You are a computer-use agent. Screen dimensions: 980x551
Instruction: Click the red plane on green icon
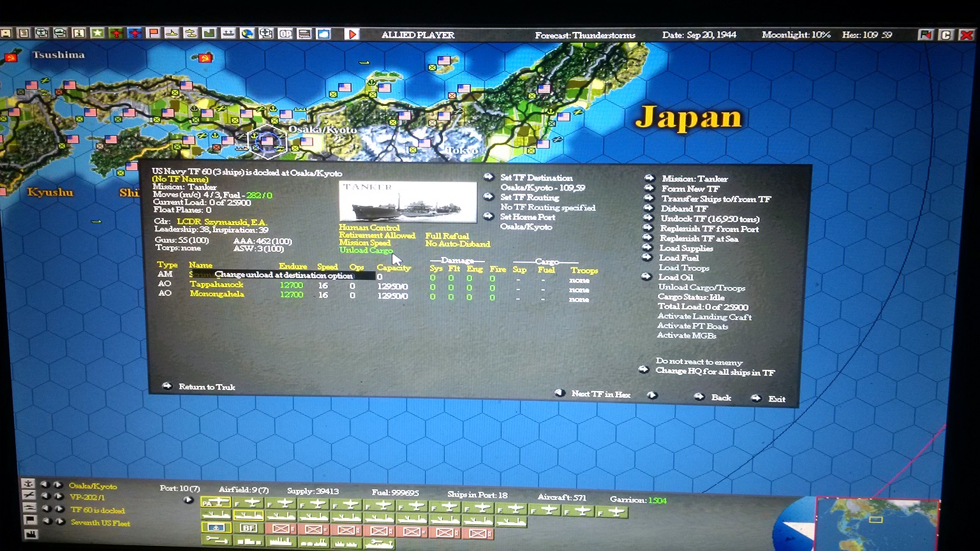point(116,33)
